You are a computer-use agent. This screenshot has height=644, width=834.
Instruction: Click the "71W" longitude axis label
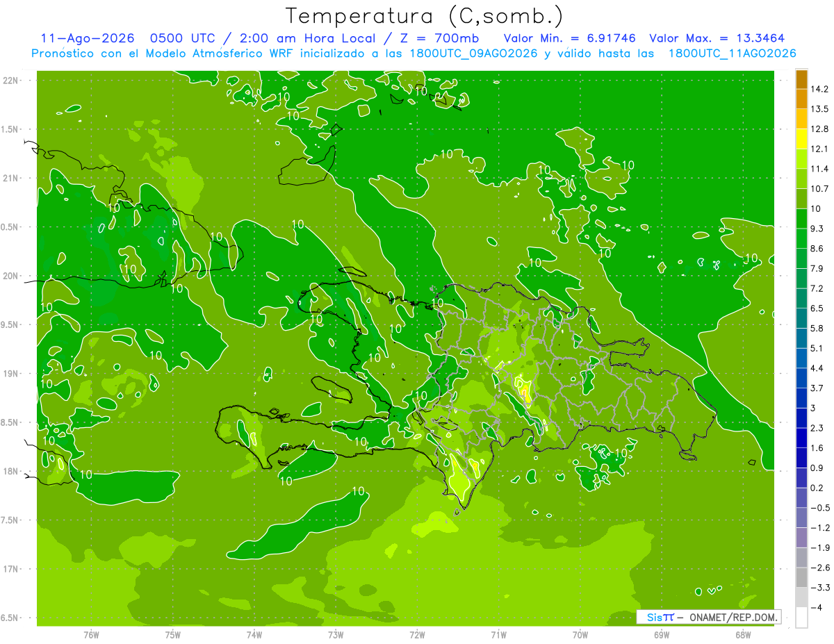[x=498, y=634]
